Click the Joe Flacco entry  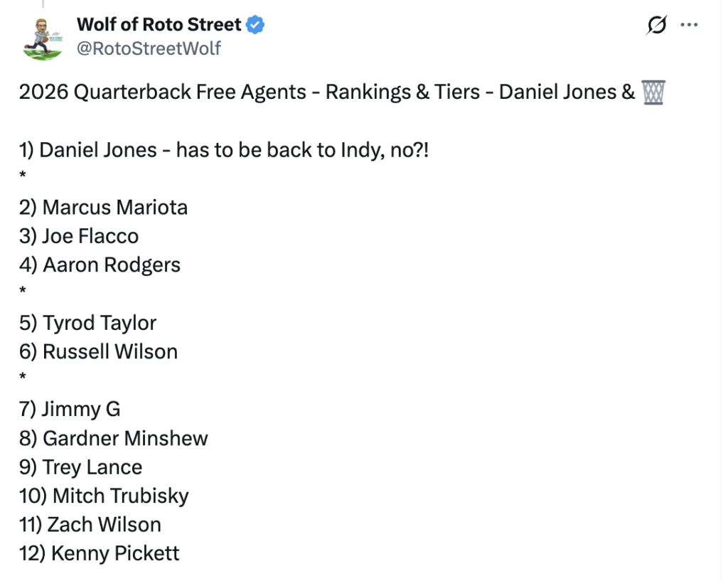(x=79, y=236)
